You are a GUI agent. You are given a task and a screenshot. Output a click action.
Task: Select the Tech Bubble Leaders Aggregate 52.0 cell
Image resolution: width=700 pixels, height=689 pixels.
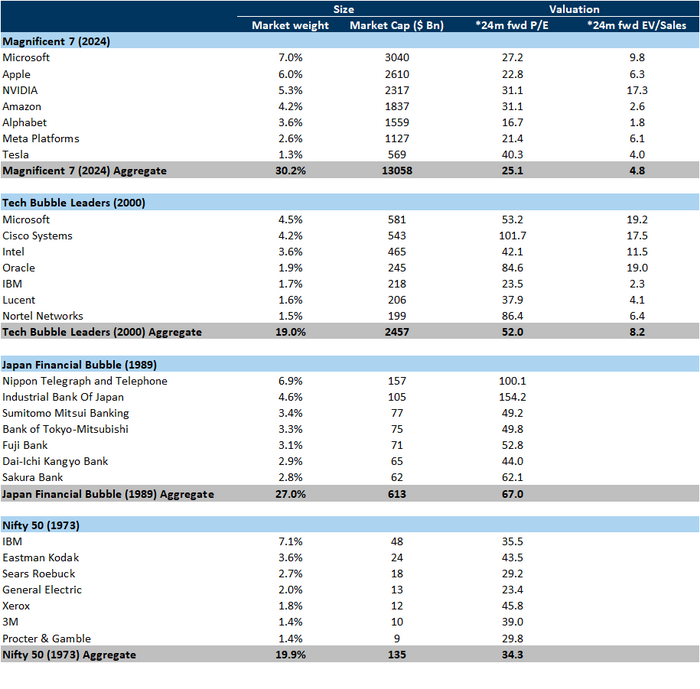(x=512, y=332)
